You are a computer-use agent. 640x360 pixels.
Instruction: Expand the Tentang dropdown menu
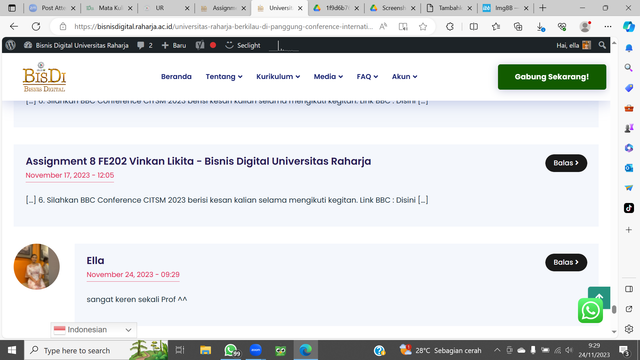224,77
